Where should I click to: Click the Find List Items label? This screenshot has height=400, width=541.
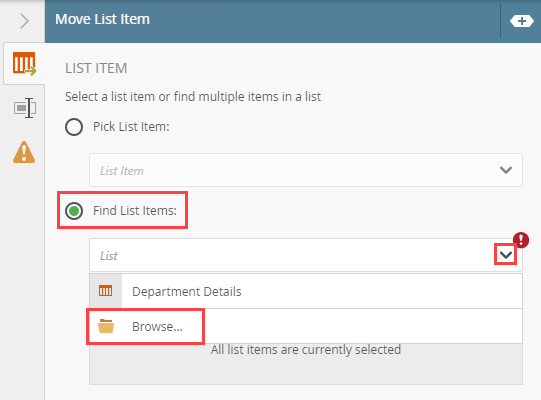click(x=135, y=211)
